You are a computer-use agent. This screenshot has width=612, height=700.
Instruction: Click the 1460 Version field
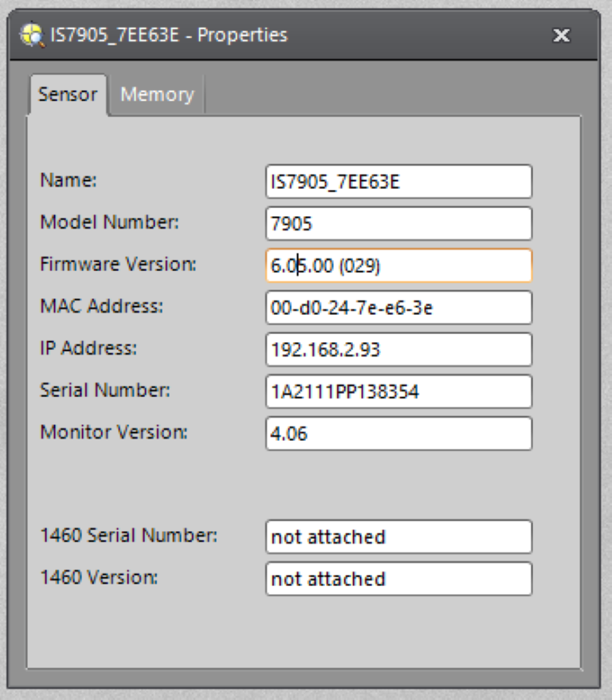click(398, 579)
